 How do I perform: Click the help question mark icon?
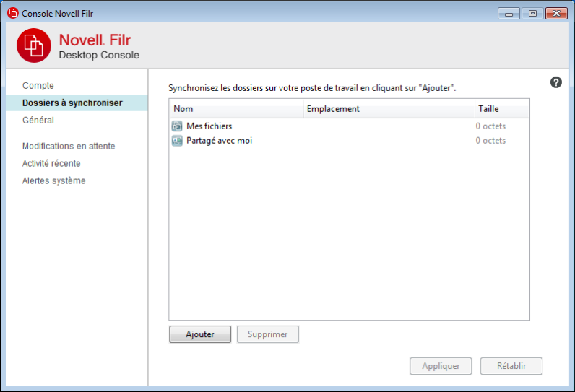click(x=555, y=82)
